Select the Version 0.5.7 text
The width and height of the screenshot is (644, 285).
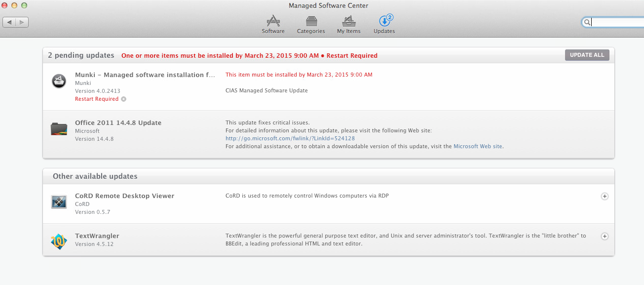[x=93, y=212]
